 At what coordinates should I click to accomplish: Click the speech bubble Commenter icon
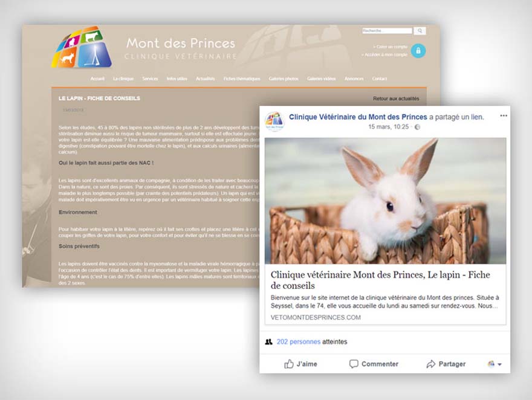[354, 364]
